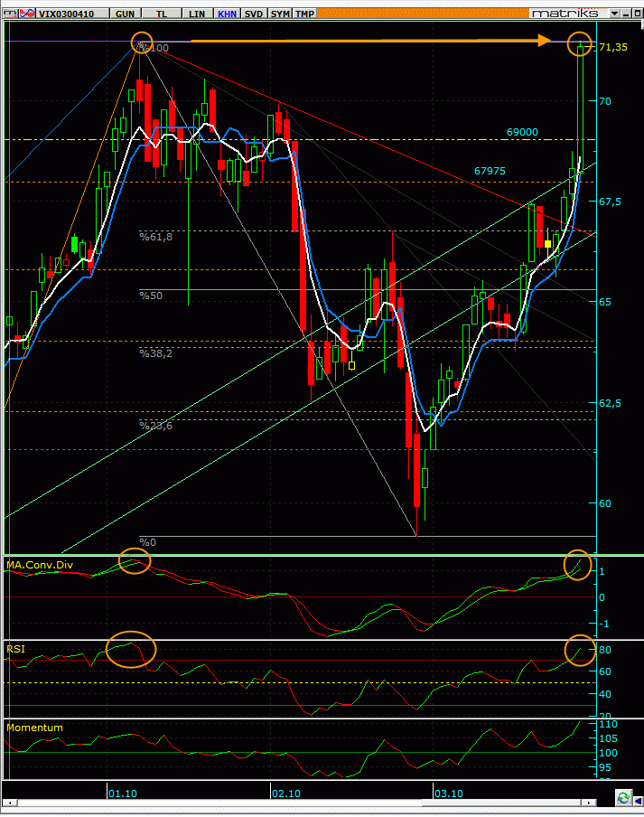
Task: Toggle the KHN mode button
Action: pyautogui.click(x=227, y=14)
